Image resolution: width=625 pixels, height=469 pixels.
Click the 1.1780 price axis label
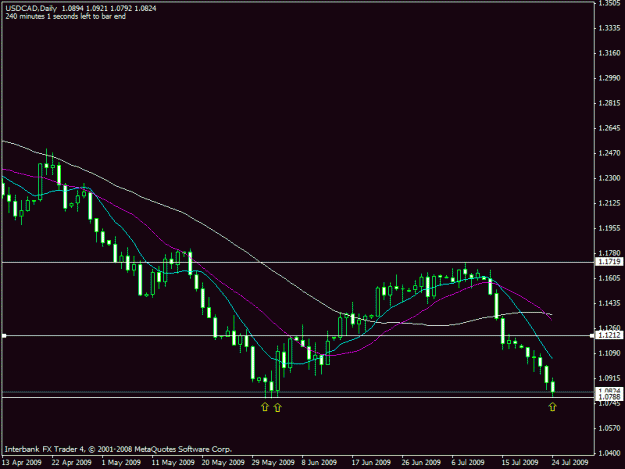[x=610, y=253]
